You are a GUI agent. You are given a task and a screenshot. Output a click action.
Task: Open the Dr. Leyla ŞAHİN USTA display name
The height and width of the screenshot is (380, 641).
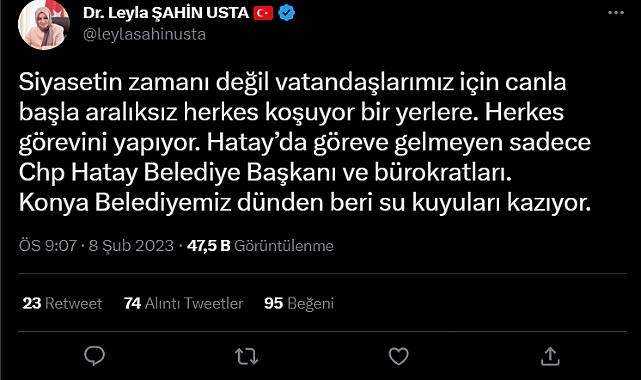coord(166,13)
